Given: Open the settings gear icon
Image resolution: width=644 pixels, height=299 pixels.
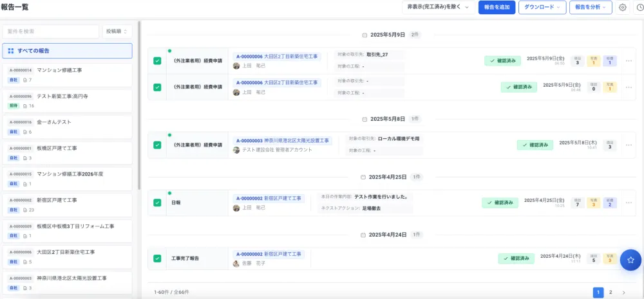Looking at the screenshot, I should pos(622,8).
